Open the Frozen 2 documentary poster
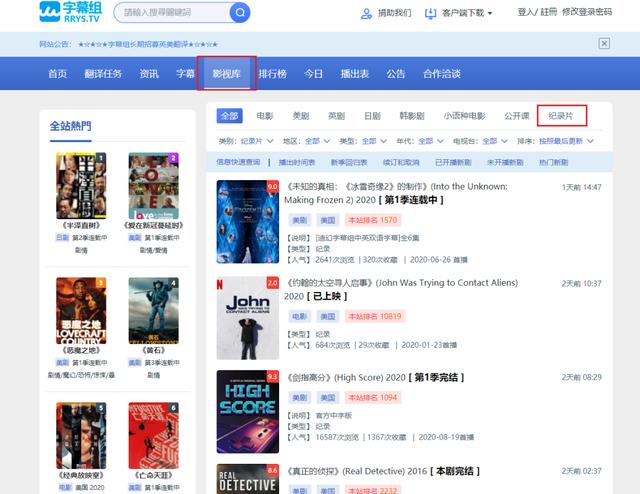The width and height of the screenshot is (640, 494). (x=248, y=222)
